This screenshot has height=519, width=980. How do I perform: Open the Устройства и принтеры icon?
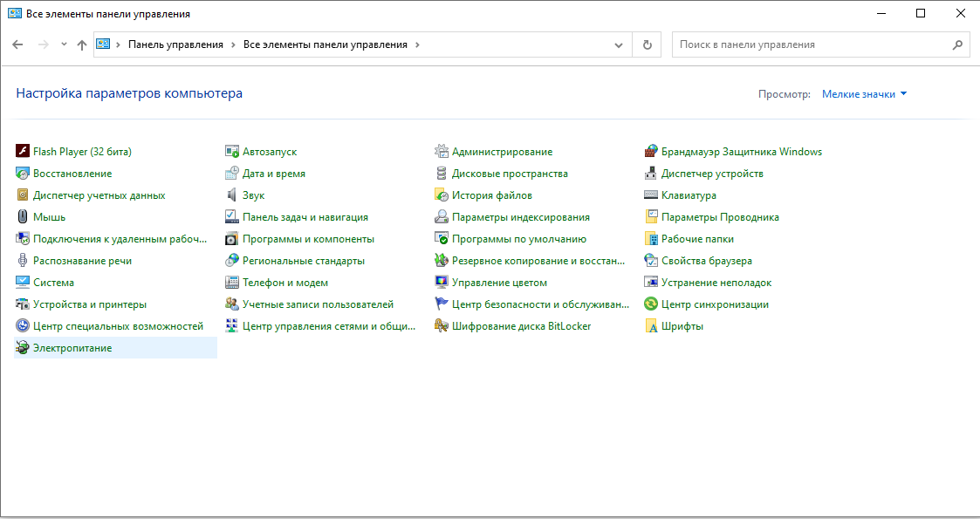[x=23, y=304]
